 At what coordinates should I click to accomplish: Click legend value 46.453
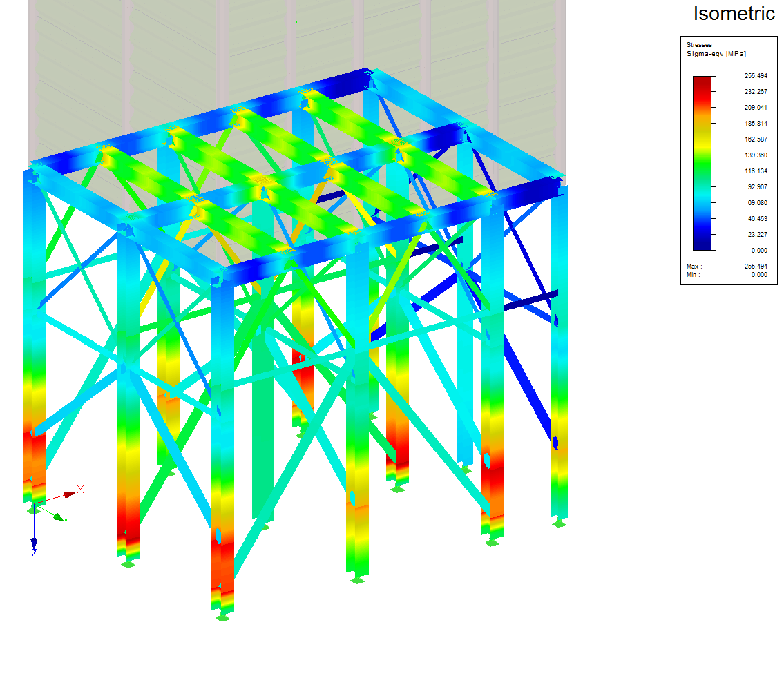point(757,219)
